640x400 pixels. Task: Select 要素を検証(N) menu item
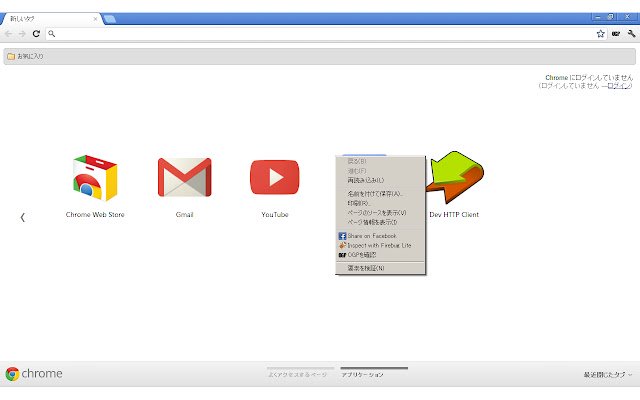click(x=380, y=268)
